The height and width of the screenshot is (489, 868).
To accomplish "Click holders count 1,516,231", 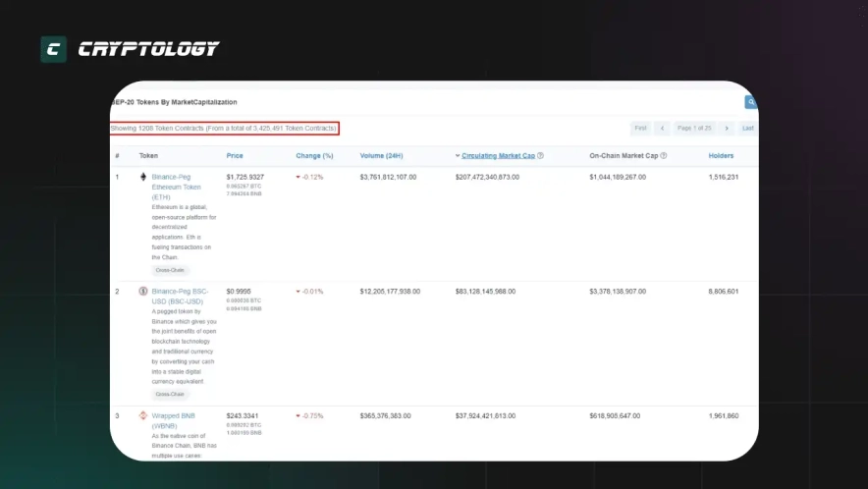I will [x=724, y=177].
